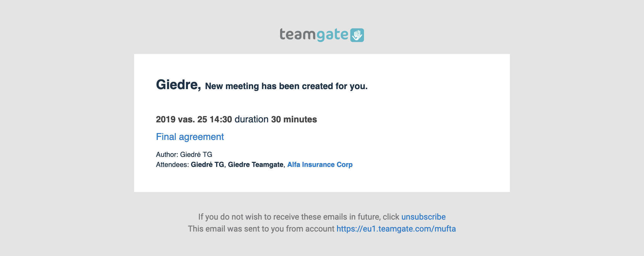
Task: Open the Final agreement meeting link
Action: tap(190, 137)
